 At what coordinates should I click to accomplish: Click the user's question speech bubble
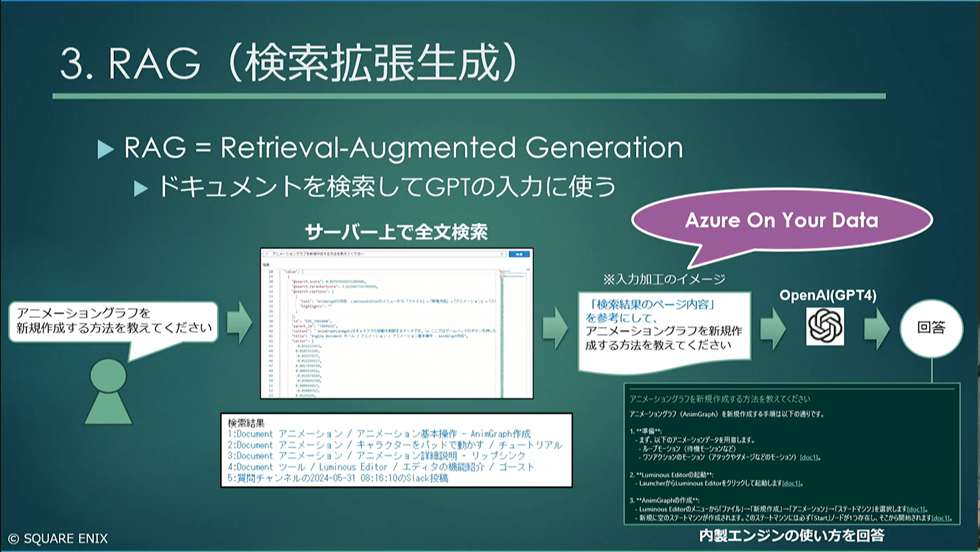[x=114, y=321]
